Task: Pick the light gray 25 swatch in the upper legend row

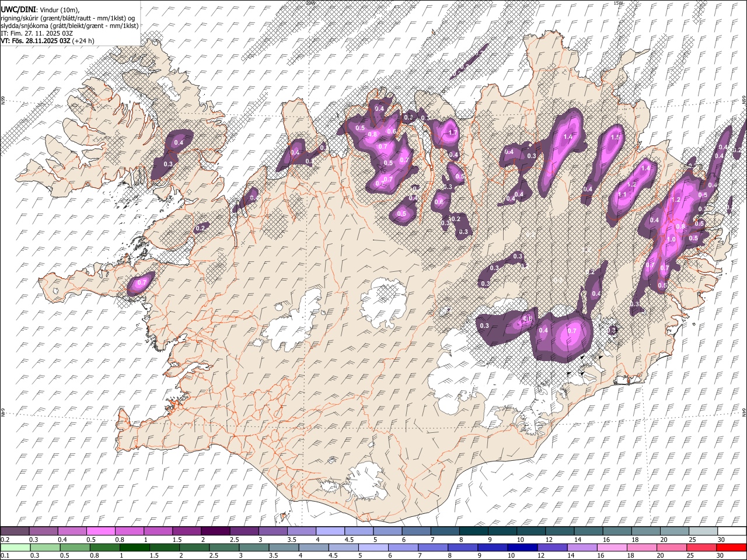Action: point(703,531)
